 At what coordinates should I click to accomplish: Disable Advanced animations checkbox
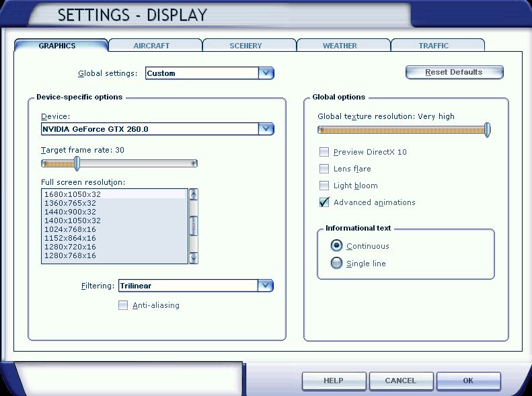(x=324, y=202)
